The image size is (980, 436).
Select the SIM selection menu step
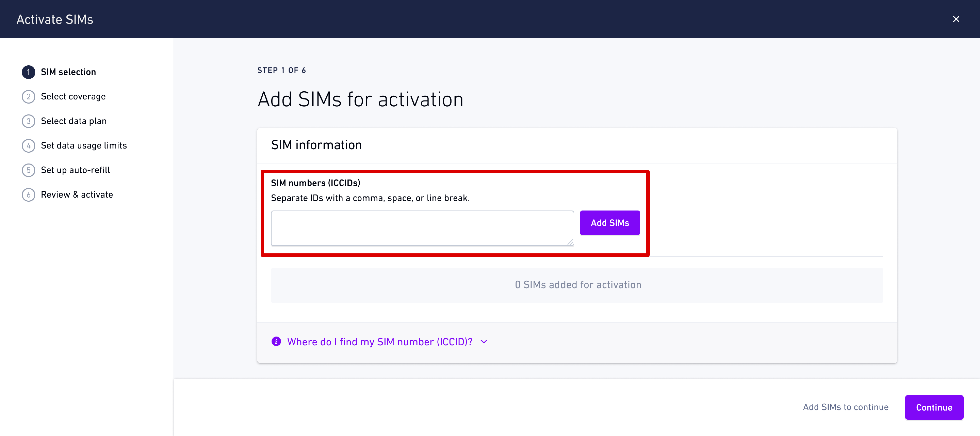(68, 71)
